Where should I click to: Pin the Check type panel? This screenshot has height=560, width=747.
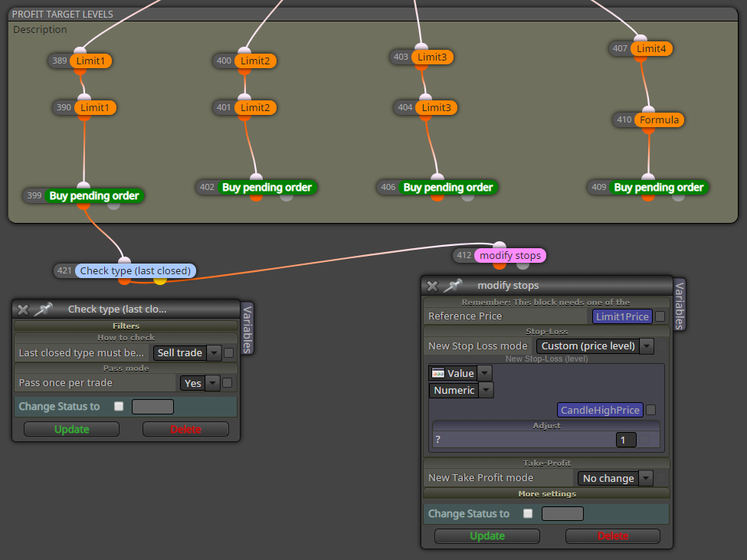tap(44, 309)
